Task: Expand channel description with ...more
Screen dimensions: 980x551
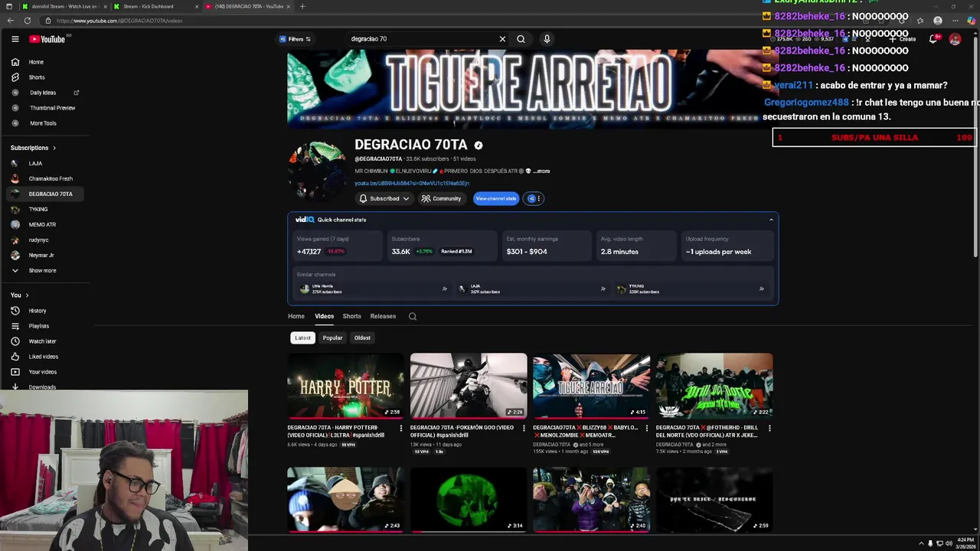Action: coord(542,171)
